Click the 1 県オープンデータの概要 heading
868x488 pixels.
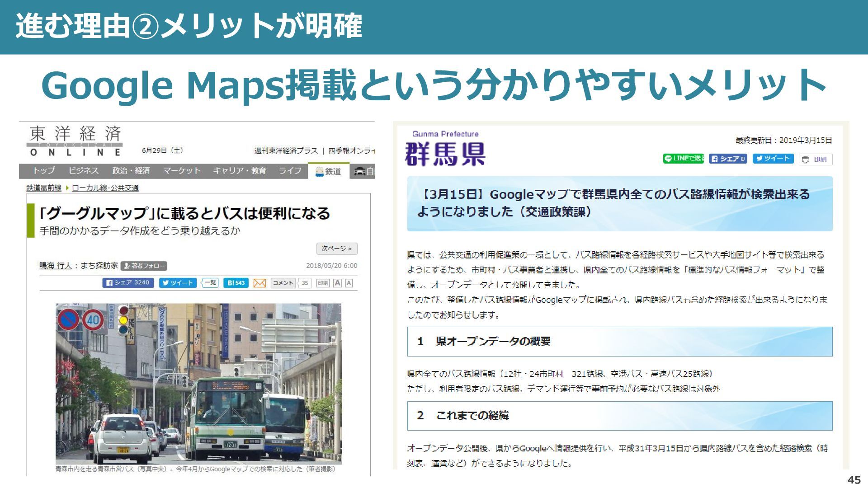pyautogui.click(x=620, y=342)
